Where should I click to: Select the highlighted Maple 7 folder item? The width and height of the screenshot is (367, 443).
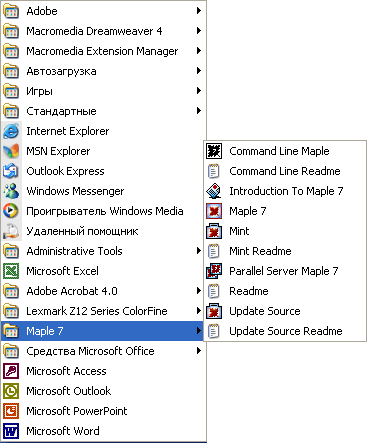102,331
